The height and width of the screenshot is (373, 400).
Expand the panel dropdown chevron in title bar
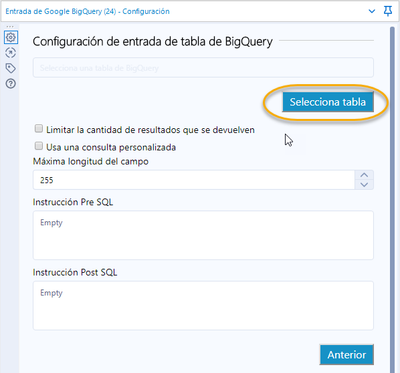pyautogui.click(x=372, y=11)
